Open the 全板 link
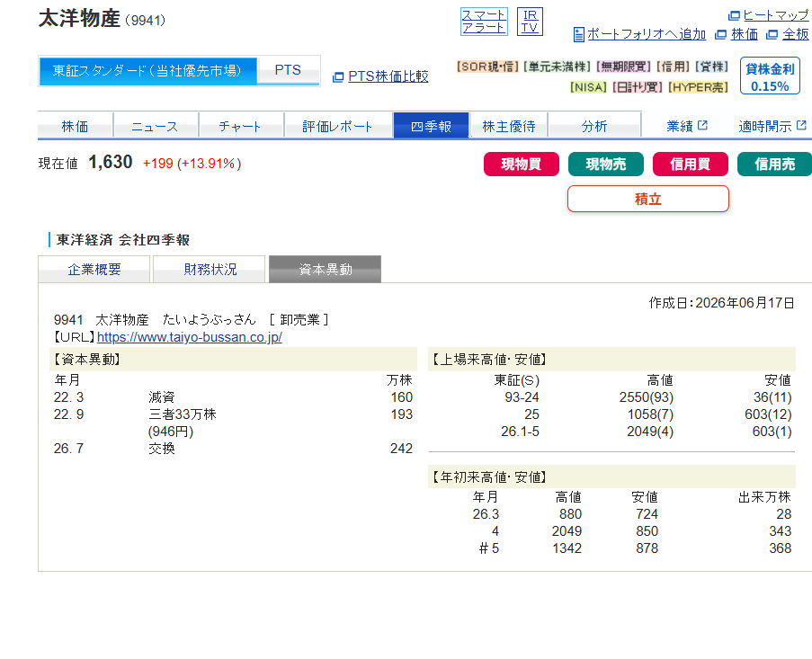The height and width of the screenshot is (659, 812). 796,35
